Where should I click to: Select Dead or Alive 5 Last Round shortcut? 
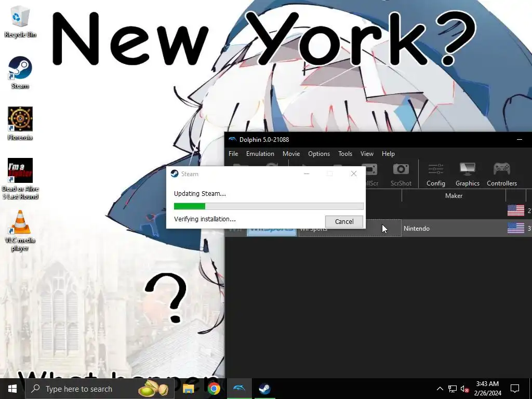click(x=20, y=179)
